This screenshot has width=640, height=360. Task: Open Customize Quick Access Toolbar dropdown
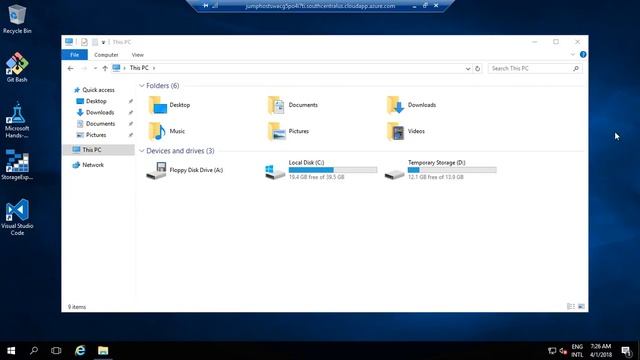pyautogui.click(x=103, y=42)
